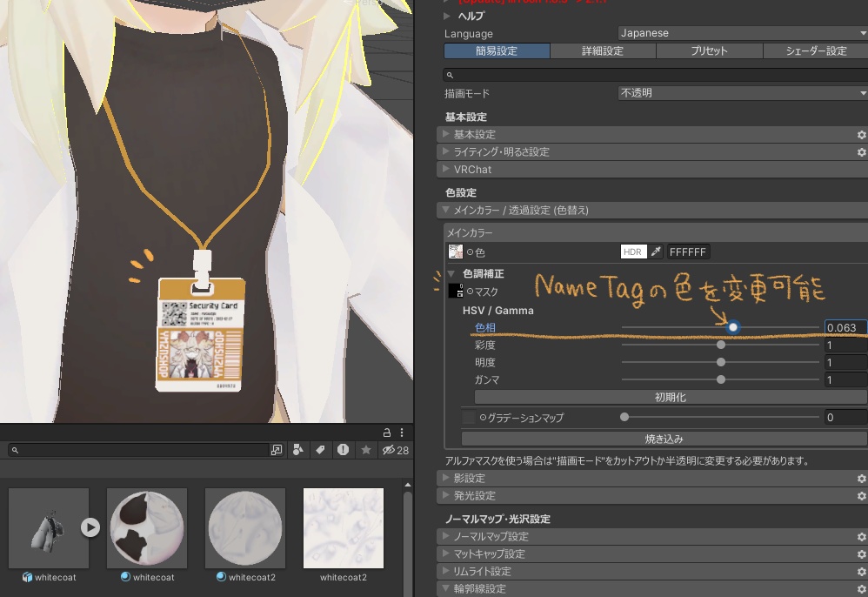Expand the 基本設定 foldout
The height and width of the screenshot is (597, 868).
coord(445,134)
